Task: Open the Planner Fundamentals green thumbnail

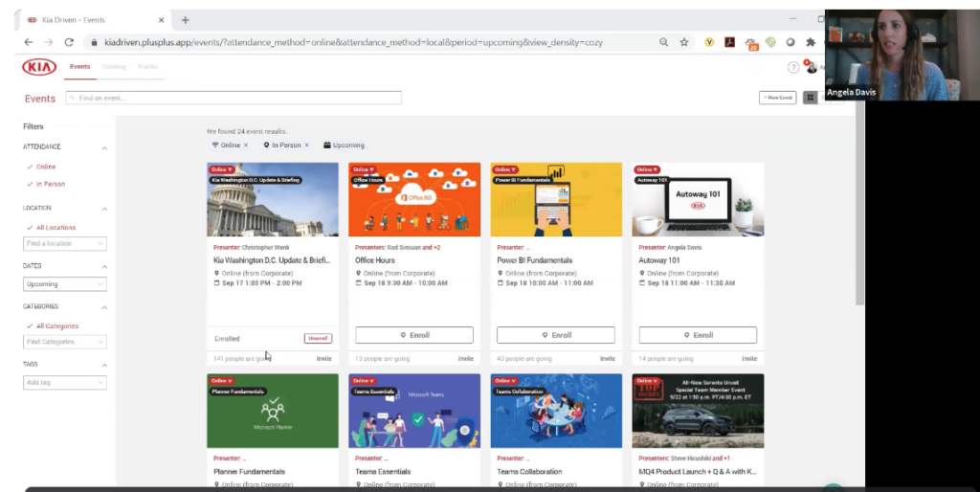Action: coord(273,411)
